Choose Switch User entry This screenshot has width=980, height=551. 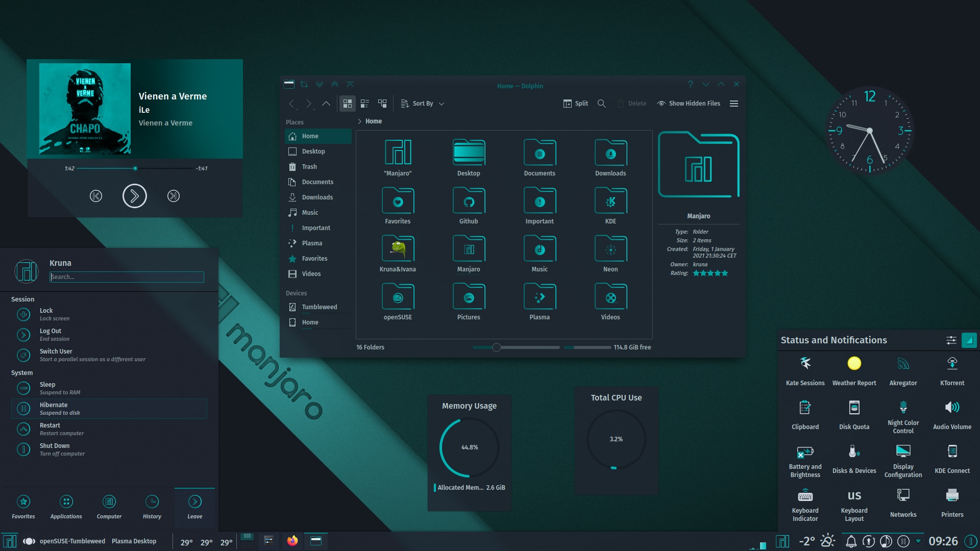click(x=109, y=355)
